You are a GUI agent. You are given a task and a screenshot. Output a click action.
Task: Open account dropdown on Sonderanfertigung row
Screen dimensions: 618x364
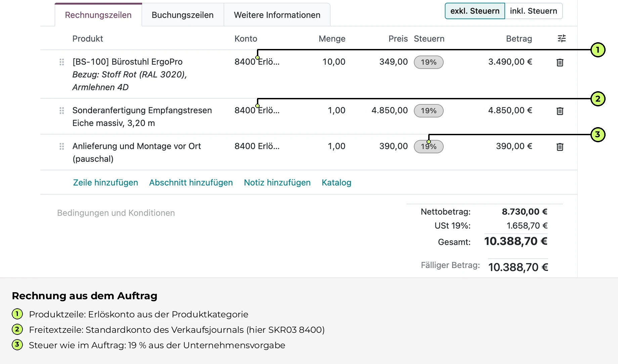point(257,110)
